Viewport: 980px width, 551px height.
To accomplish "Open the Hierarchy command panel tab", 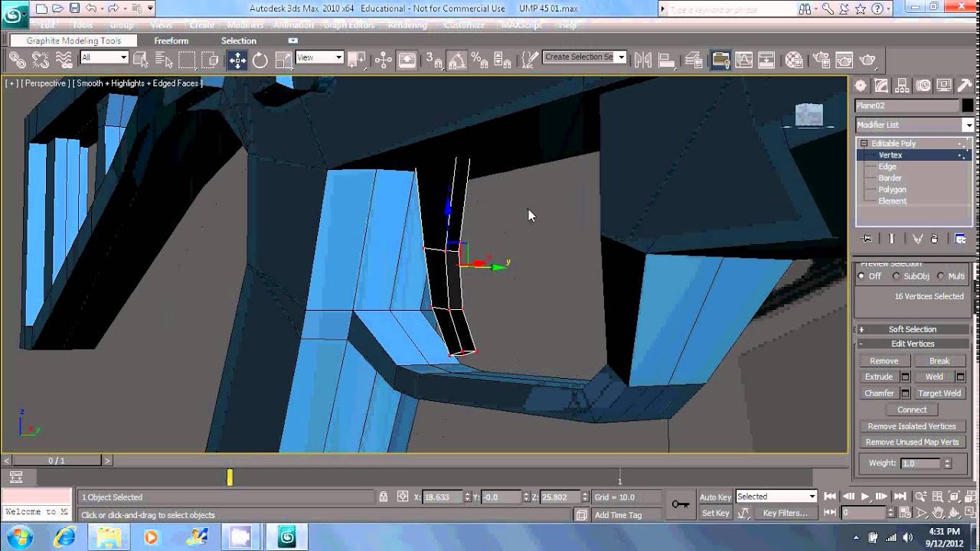I will (x=902, y=86).
